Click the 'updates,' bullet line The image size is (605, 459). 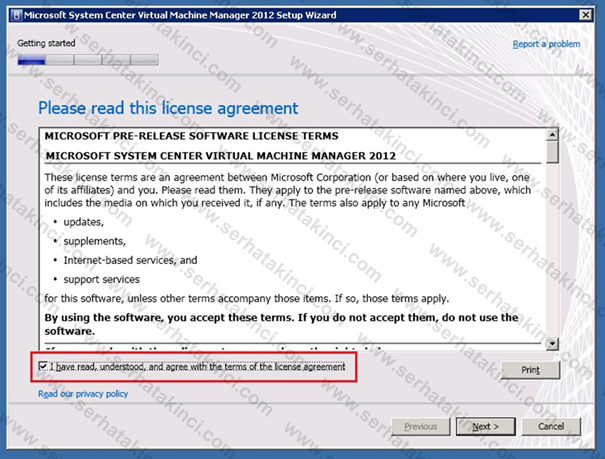pos(83,222)
